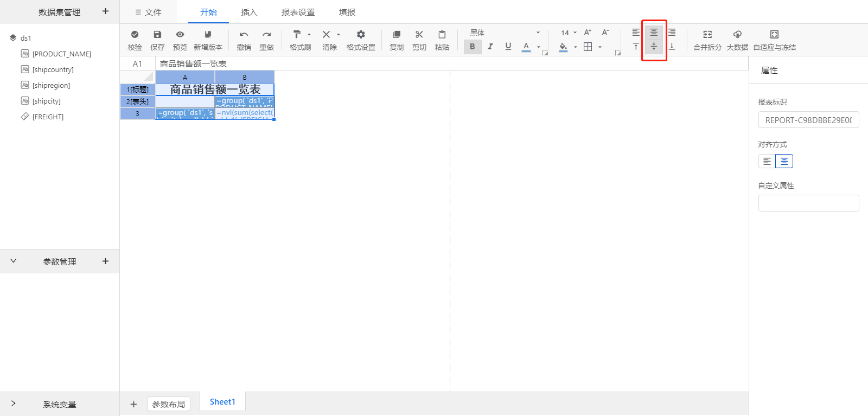Click the 撤销 undo icon

[x=244, y=35]
